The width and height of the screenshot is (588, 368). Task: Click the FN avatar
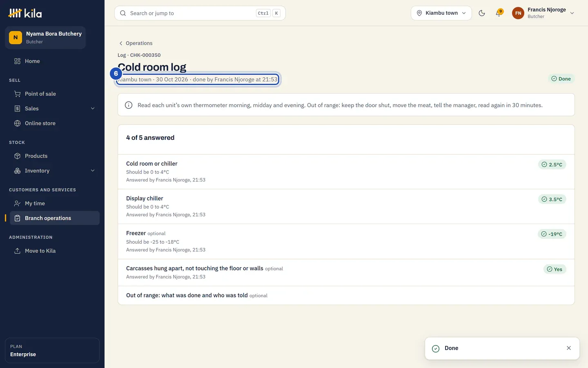(x=518, y=13)
